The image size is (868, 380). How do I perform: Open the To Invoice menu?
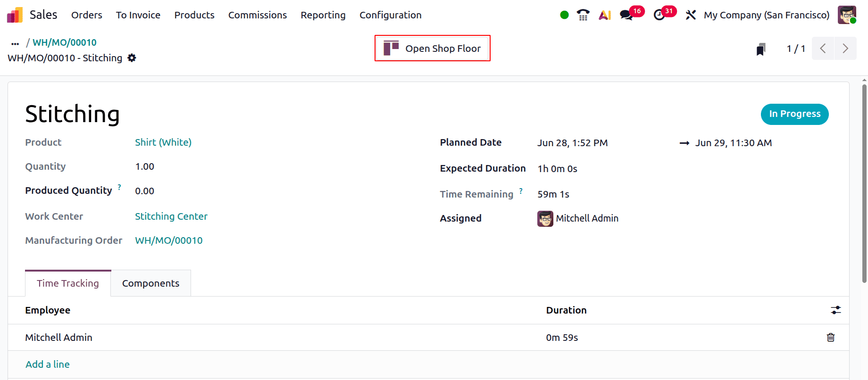(x=138, y=15)
